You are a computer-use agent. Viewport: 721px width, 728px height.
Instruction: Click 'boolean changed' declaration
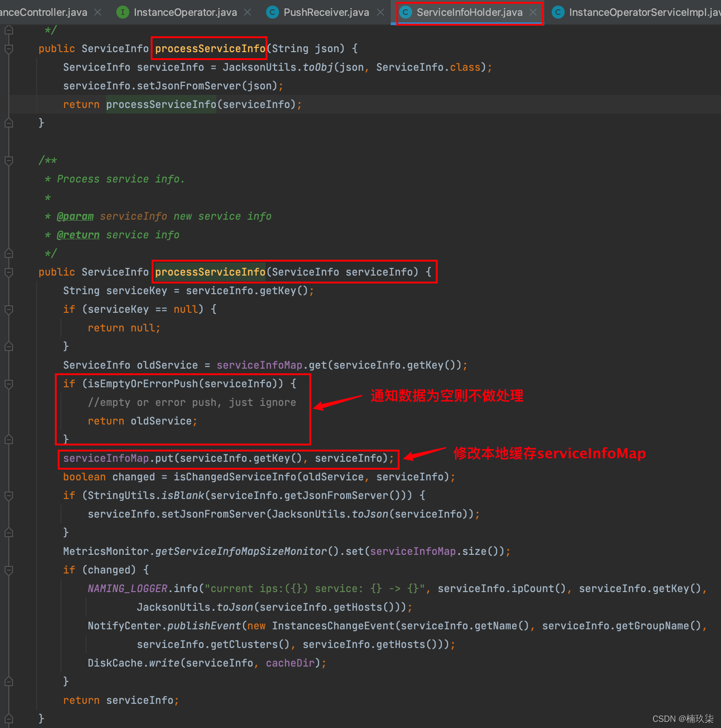(x=109, y=477)
